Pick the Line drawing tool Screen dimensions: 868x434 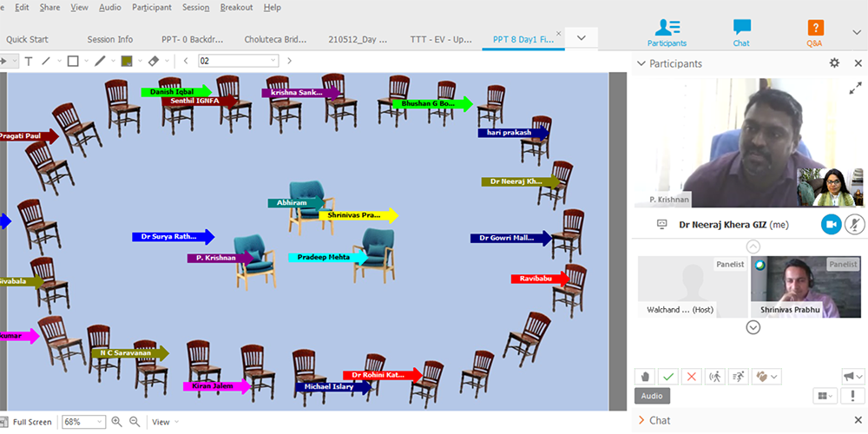46,61
